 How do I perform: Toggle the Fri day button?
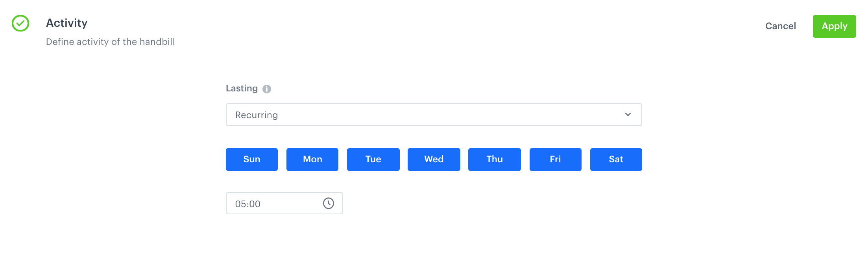click(555, 160)
